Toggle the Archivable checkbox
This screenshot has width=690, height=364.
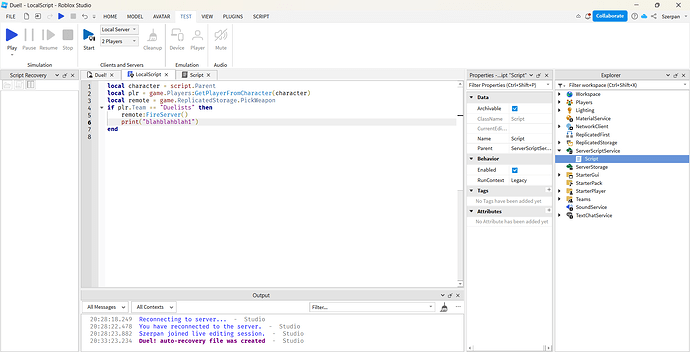coord(514,108)
